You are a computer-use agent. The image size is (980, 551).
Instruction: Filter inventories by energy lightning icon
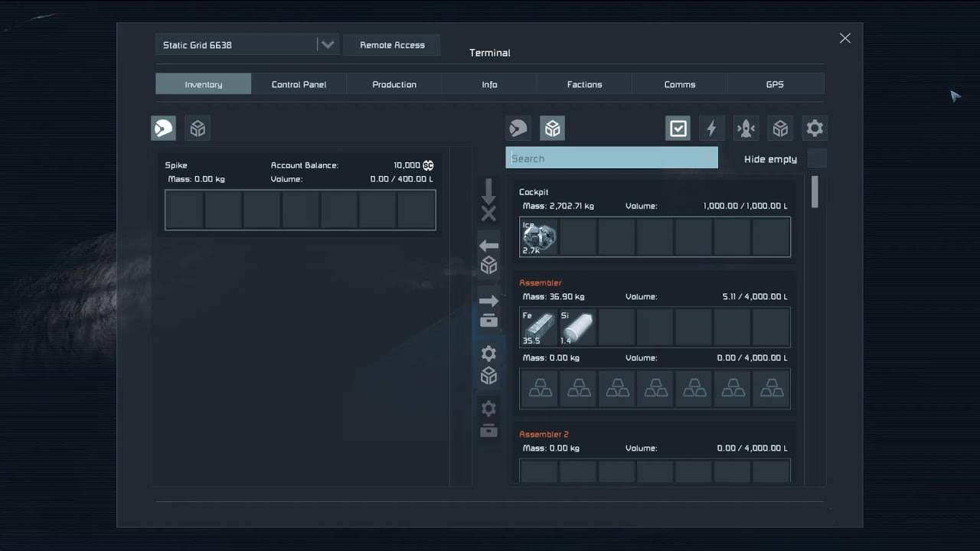pyautogui.click(x=711, y=128)
